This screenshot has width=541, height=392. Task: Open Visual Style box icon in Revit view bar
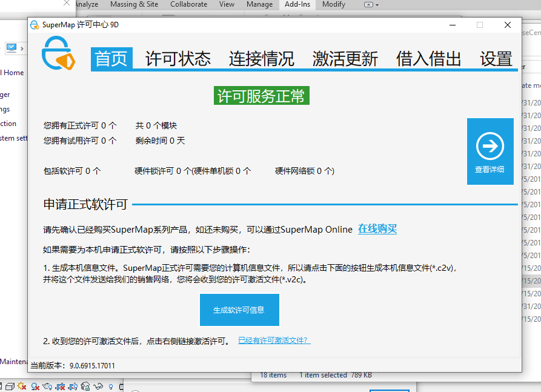click(10, 387)
